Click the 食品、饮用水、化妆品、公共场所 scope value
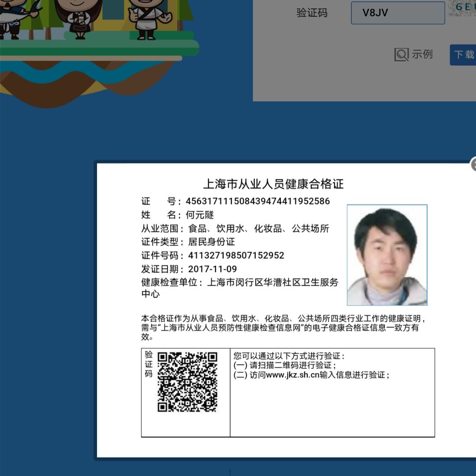This screenshot has width=476, height=476. pos(259,229)
